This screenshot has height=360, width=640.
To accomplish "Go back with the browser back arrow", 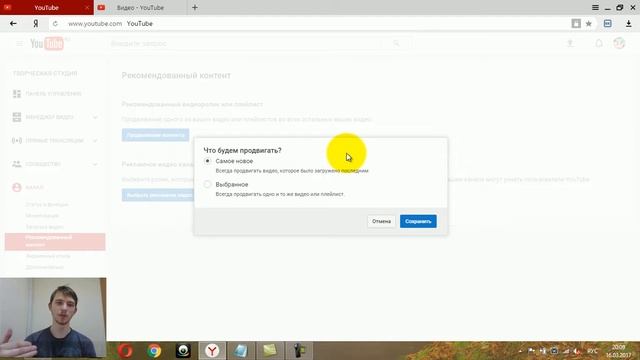I will coord(13,24).
